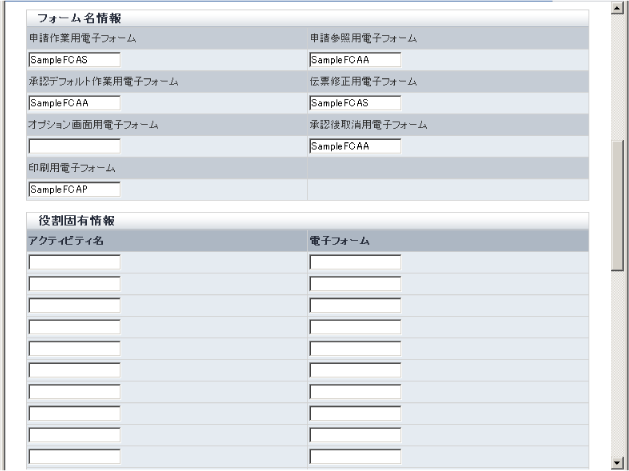
Task: Click the fifth row 電子フォーム field
Action: (x=355, y=349)
